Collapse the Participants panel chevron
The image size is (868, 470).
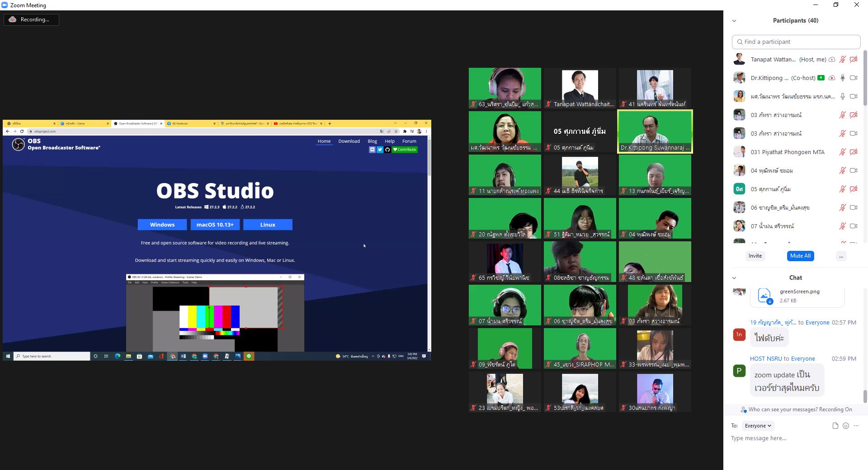coord(734,21)
